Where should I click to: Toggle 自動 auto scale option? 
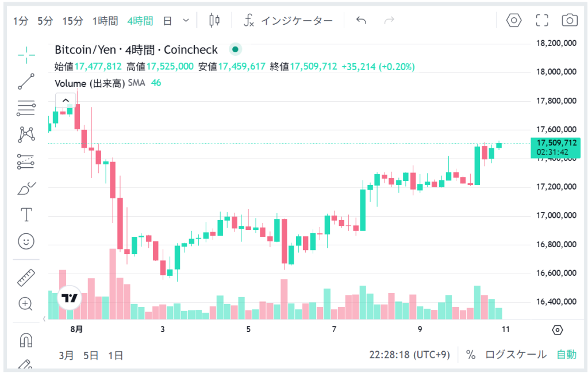point(566,355)
